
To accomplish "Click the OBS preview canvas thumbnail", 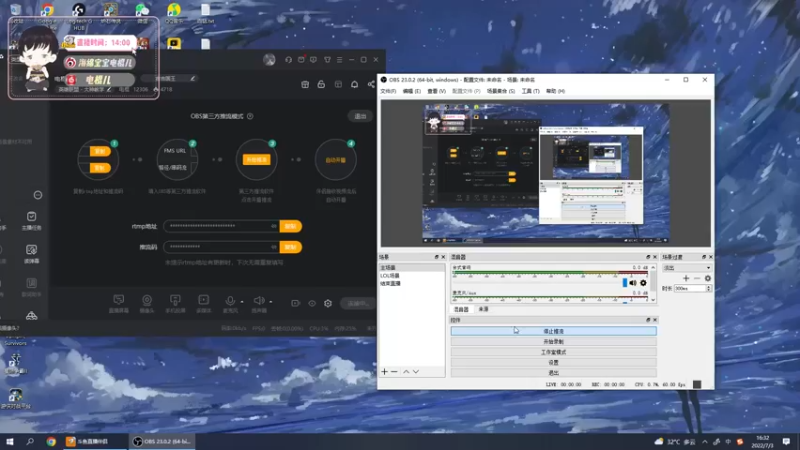I will 545,173.
